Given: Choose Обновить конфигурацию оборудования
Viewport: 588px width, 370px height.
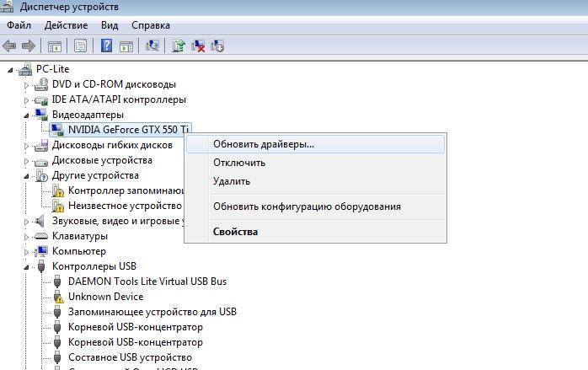Looking at the screenshot, I should pos(315,206).
